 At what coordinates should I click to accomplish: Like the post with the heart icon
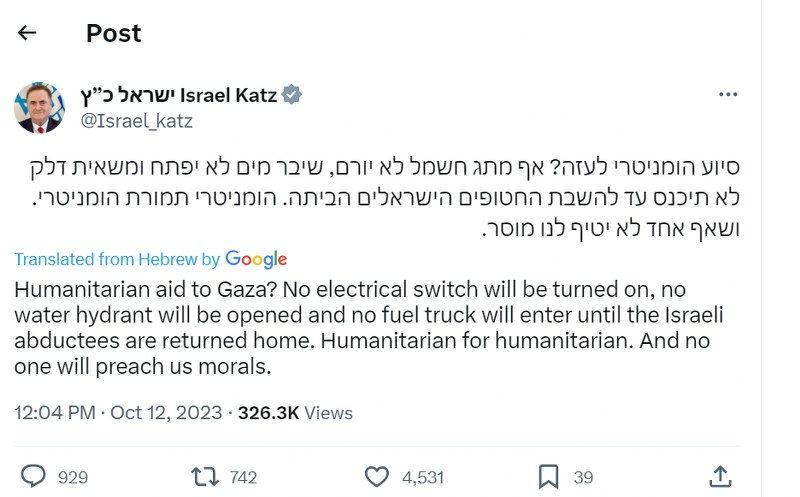pyautogui.click(x=376, y=476)
